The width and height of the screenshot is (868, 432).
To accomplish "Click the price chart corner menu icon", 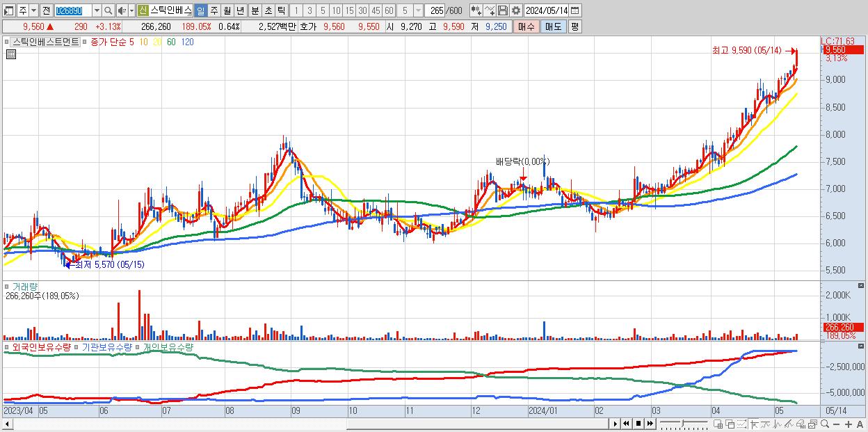I will pyautogui.click(x=10, y=54).
